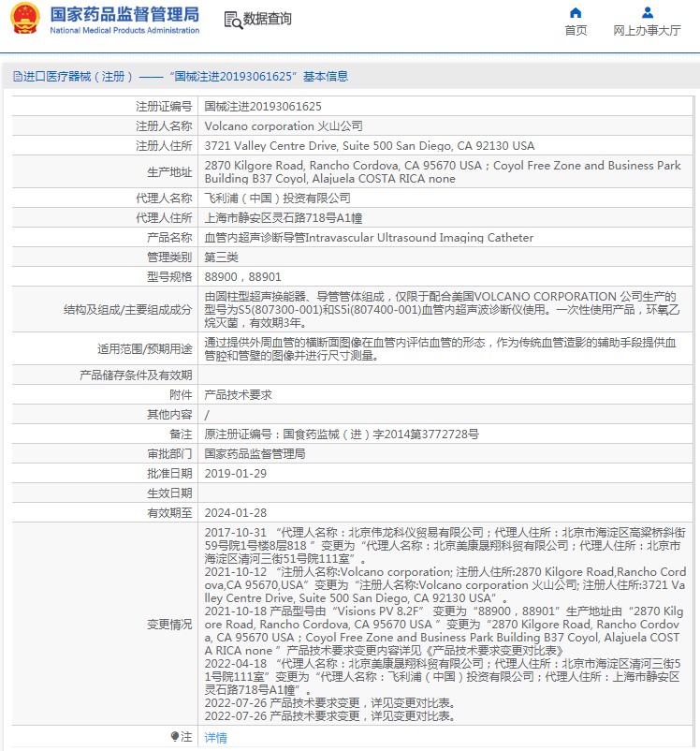Click the 2022-04-18 agent change entry
This screenshot has width=700, height=751.
pyautogui.click(x=443, y=677)
